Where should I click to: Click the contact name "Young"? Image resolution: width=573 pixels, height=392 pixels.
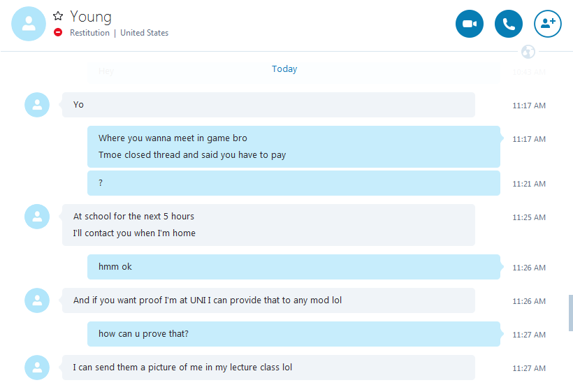point(91,17)
